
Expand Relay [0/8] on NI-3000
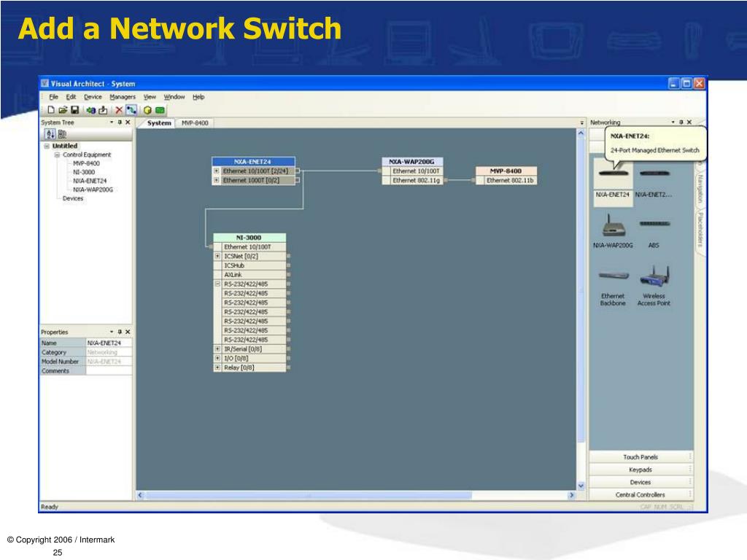[x=217, y=367]
